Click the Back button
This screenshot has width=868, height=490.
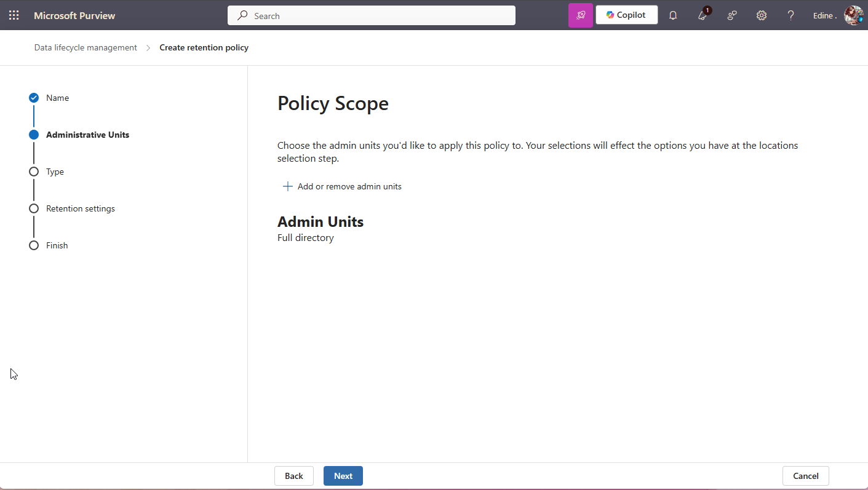pyautogui.click(x=293, y=475)
